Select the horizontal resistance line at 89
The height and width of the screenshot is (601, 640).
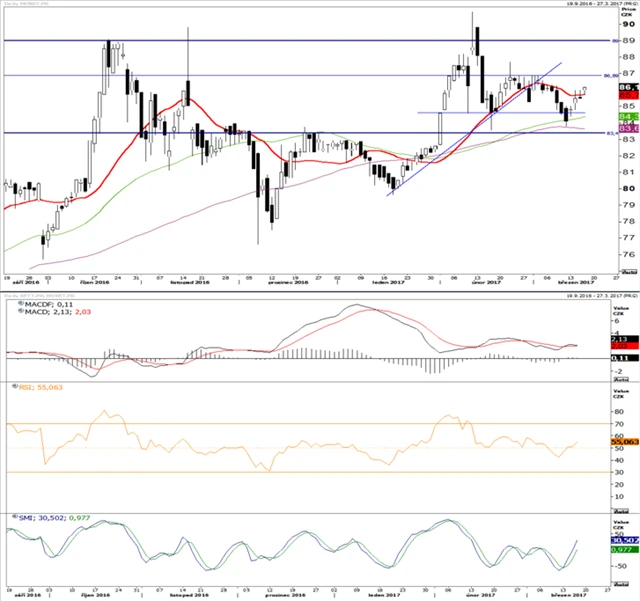(x=300, y=40)
